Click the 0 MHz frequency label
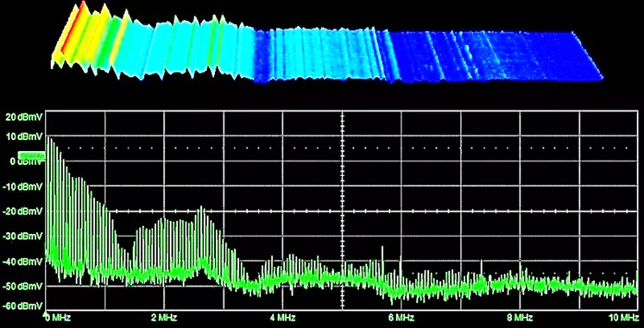 coord(60,318)
